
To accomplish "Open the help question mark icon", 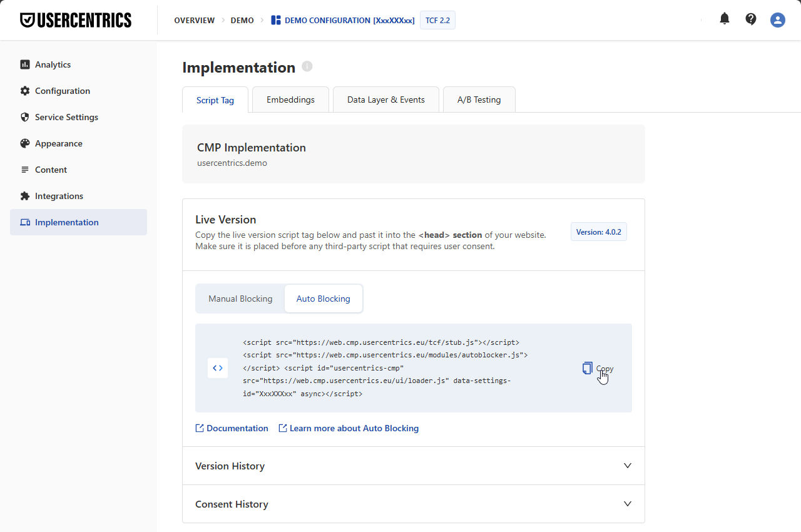I will pyautogui.click(x=751, y=19).
